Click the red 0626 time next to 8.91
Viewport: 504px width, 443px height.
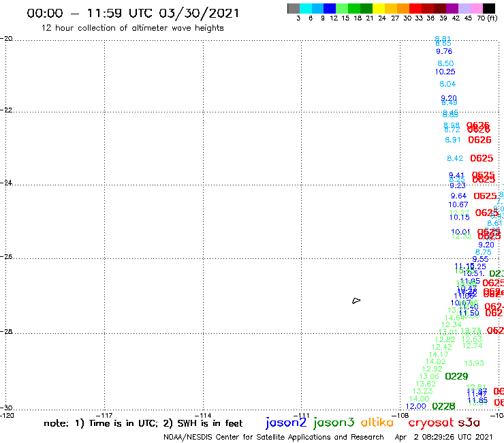[x=479, y=140]
